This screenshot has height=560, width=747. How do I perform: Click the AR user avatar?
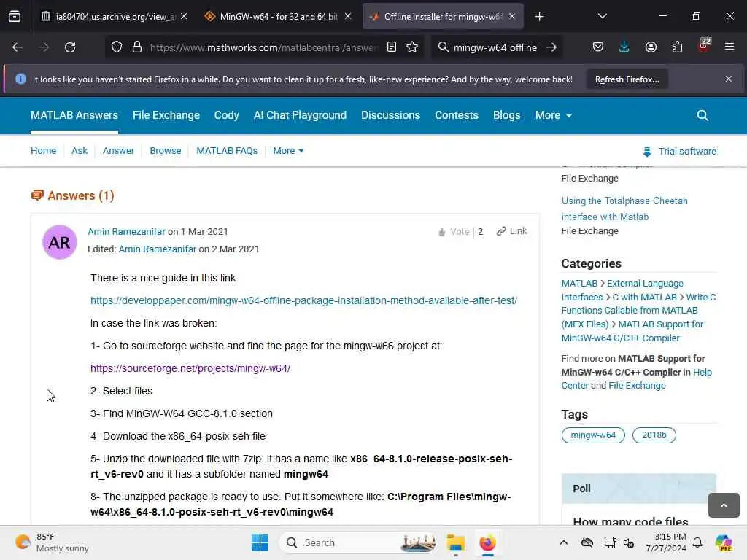point(60,242)
